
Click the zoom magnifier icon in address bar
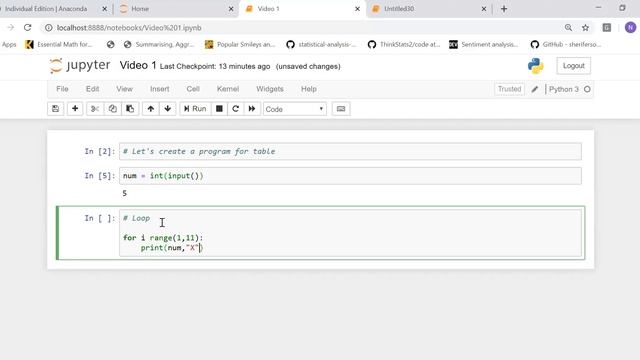click(568, 28)
